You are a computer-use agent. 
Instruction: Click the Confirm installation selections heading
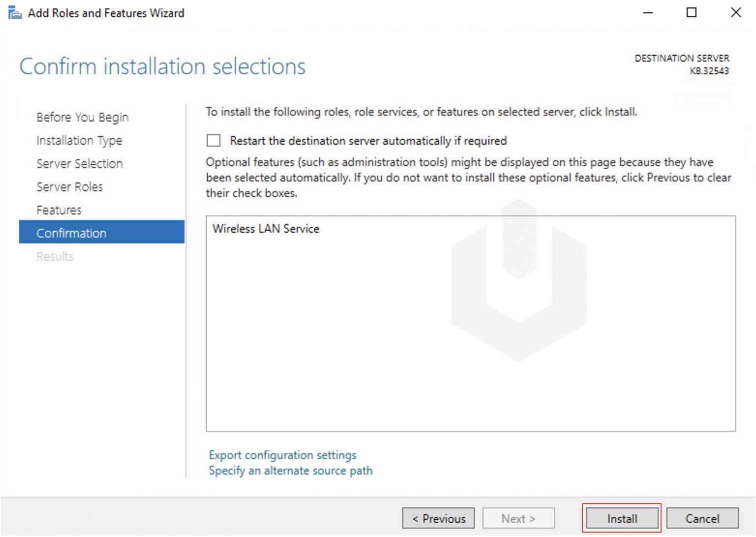point(162,66)
